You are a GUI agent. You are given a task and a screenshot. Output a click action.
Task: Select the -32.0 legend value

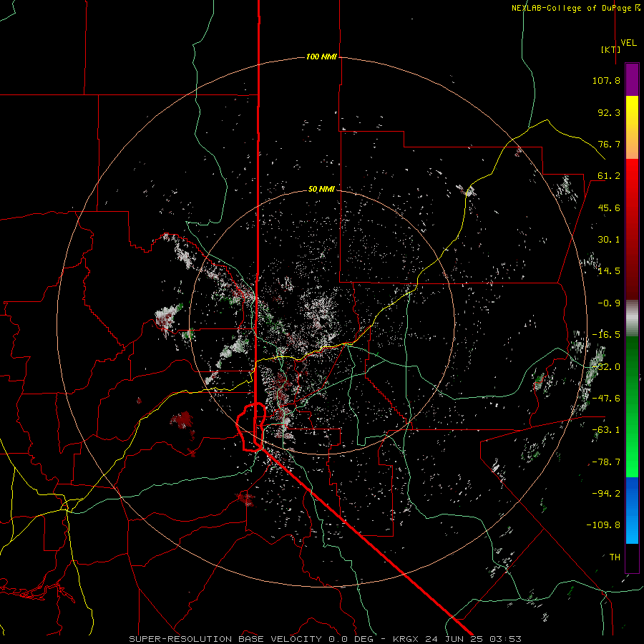pyautogui.click(x=606, y=367)
